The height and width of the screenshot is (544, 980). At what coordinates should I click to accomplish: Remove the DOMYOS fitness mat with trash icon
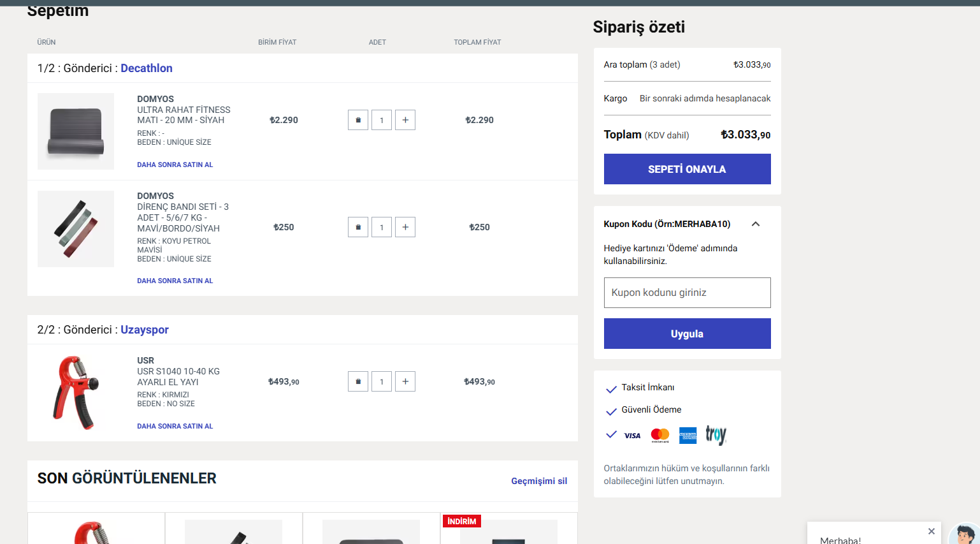(x=358, y=120)
